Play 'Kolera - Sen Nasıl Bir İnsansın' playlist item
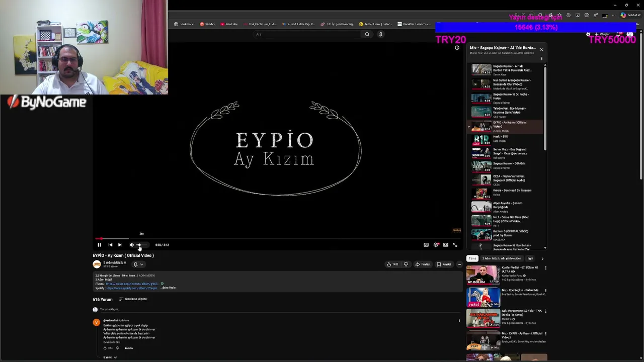The image size is (644, 362). pyautogui.click(x=506, y=194)
